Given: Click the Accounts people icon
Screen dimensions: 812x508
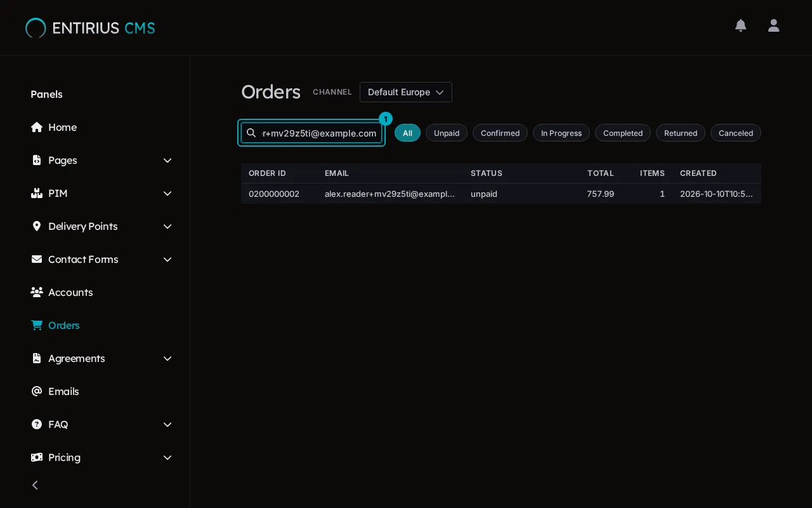Looking at the screenshot, I should tap(37, 292).
